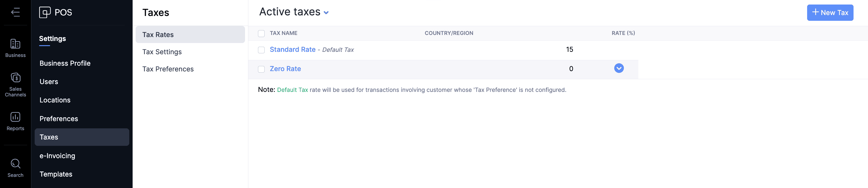Viewport: 868px width, 188px height.
Task: Toggle the select-all taxes checkbox
Action: click(261, 33)
